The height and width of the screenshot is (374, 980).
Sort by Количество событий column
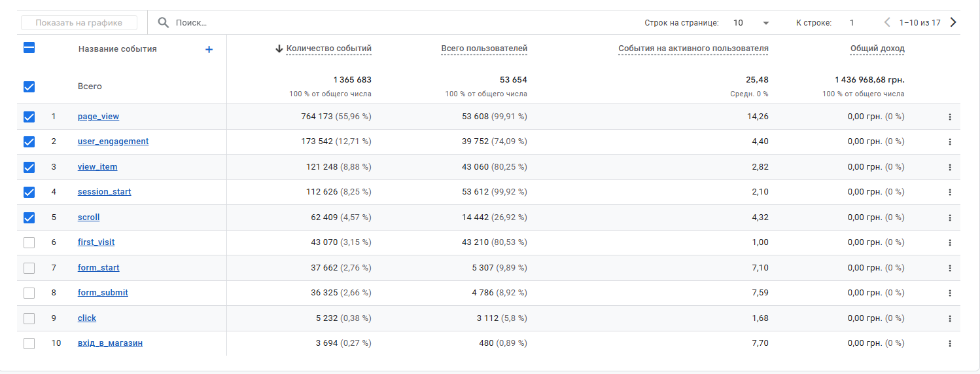pyautogui.click(x=328, y=48)
